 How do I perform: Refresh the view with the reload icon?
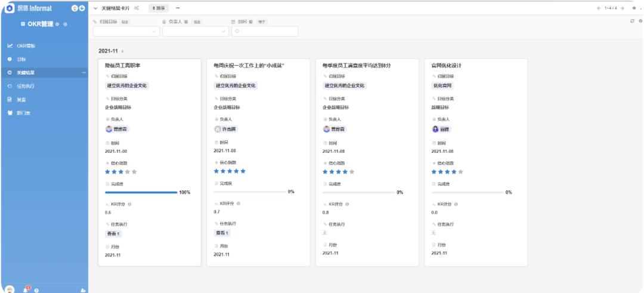click(633, 21)
